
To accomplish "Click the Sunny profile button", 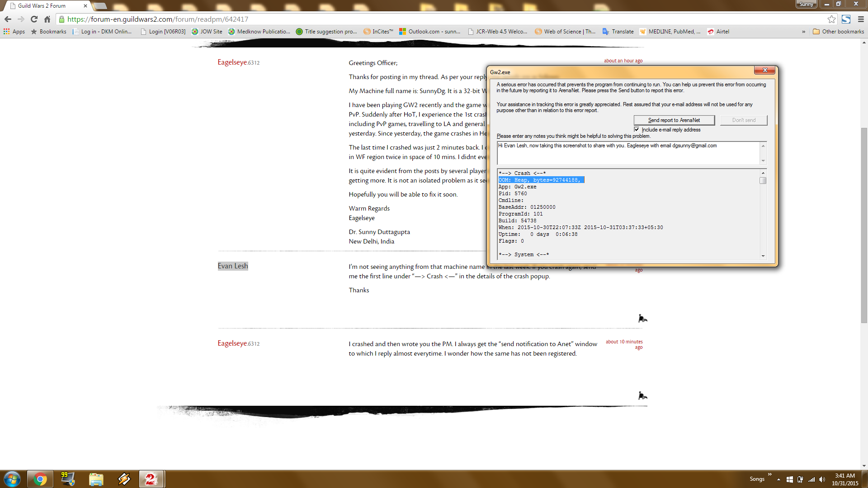I will pos(806,4).
